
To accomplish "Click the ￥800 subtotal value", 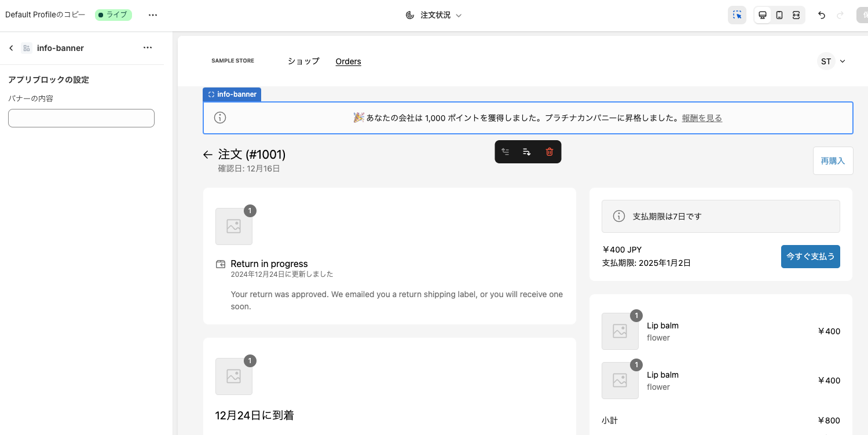I will point(829,421).
